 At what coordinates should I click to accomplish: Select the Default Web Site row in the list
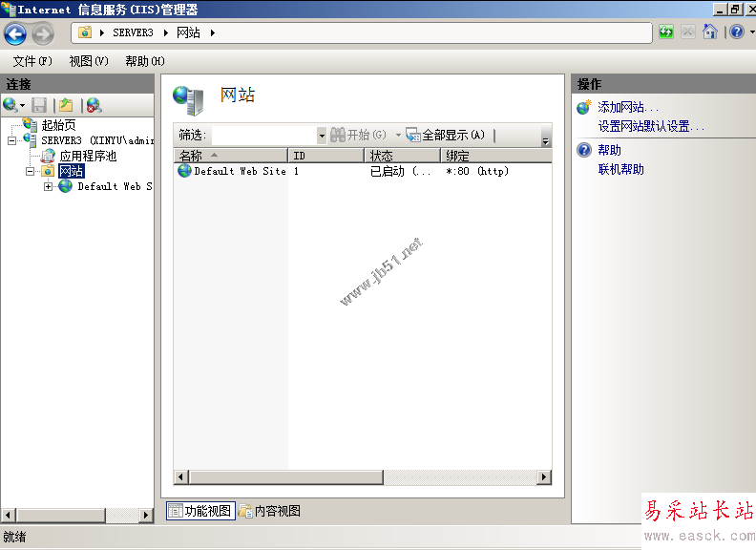[363, 171]
